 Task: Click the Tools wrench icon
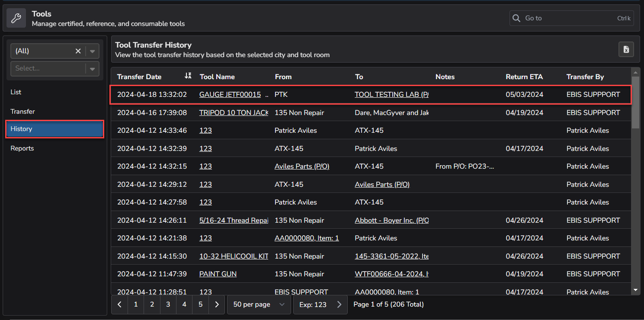tap(16, 18)
